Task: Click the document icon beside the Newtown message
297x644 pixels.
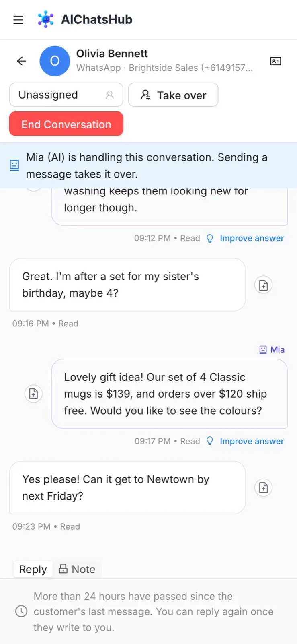Action: point(264,488)
